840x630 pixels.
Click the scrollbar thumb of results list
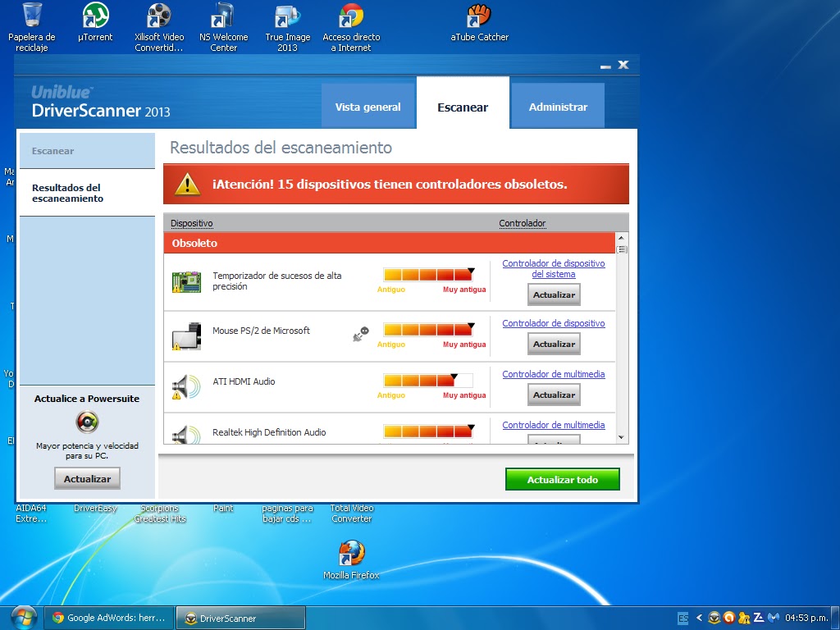[622, 249]
